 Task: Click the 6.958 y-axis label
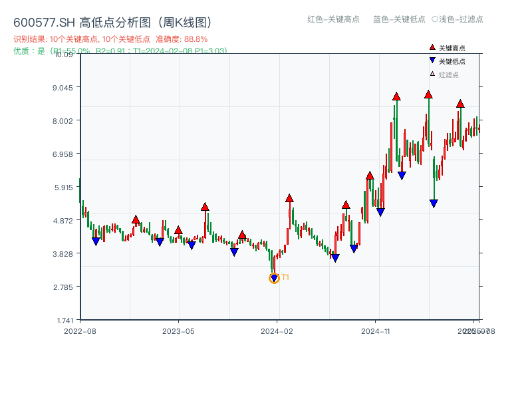pyautogui.click(x=63, y=154)
